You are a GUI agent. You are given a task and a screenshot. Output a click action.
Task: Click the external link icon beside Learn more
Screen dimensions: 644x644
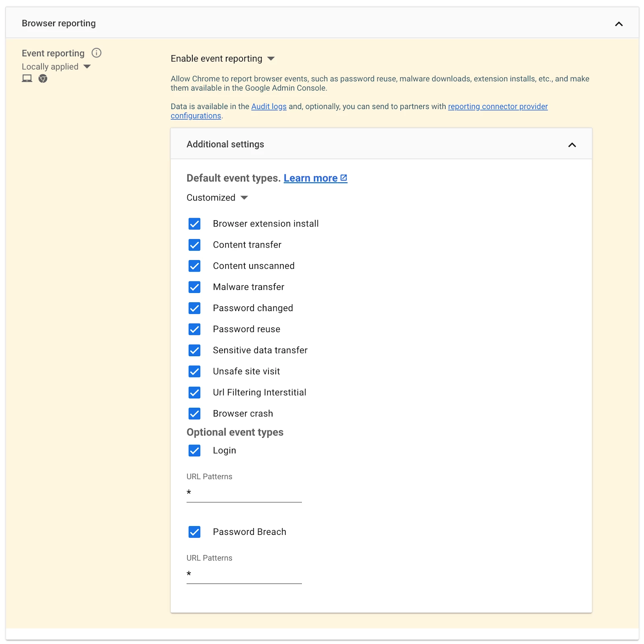(344, 178)
